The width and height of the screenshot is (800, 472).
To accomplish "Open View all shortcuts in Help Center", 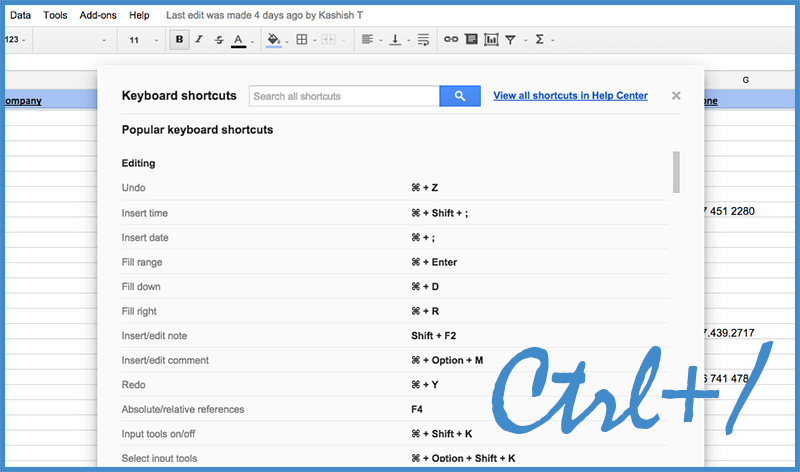I will click(x=570, y=95).
